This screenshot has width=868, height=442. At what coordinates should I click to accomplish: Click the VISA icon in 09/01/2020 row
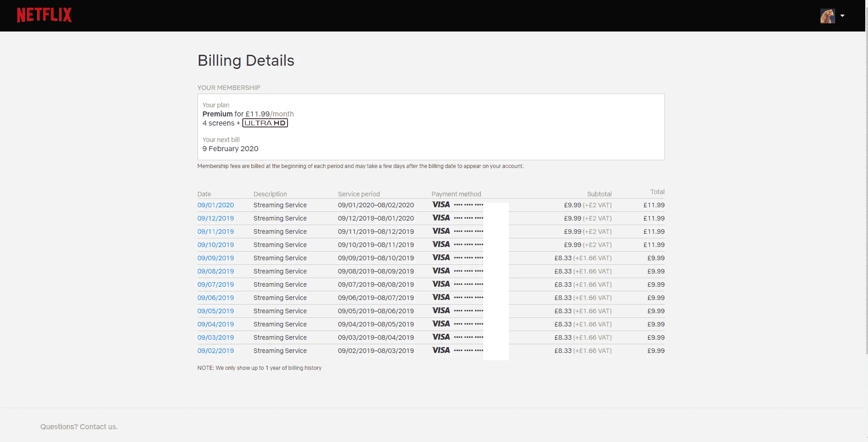(x=441, y=205)
